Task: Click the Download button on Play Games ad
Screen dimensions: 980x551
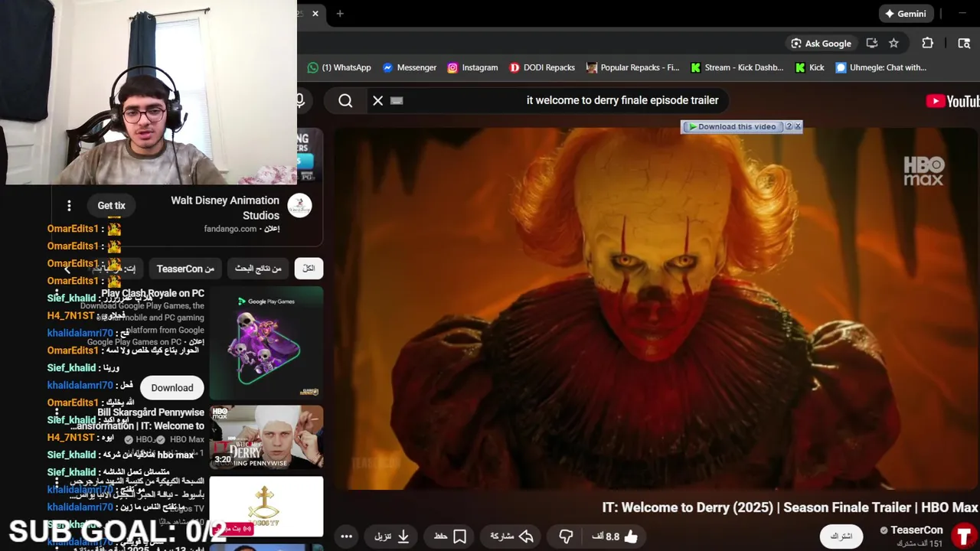Action: (x=172, y=388)
